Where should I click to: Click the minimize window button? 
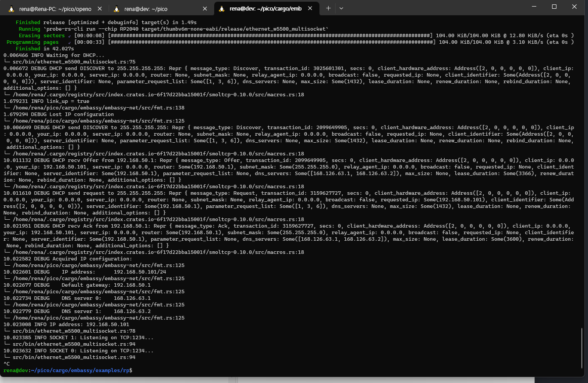coord(534,7)
